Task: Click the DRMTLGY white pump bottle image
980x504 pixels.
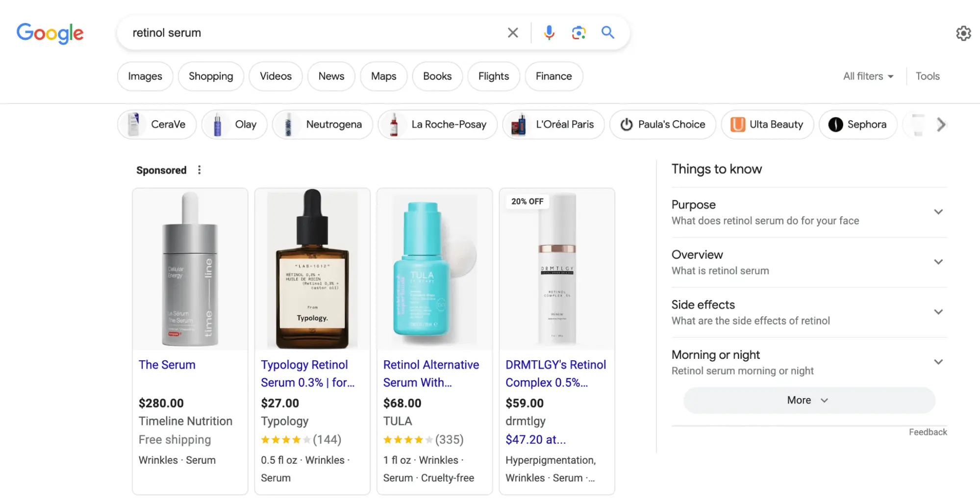Action: point(557,269)
